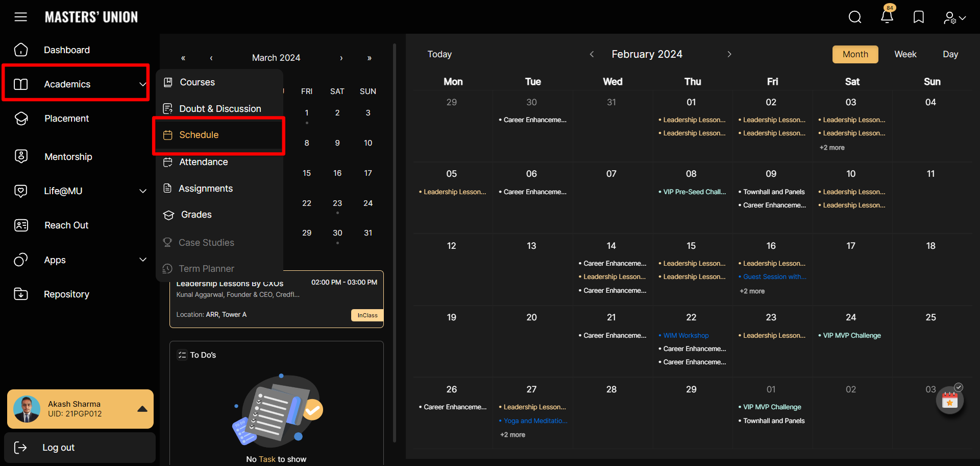Click the Today button
980x466 pixels.
[x=439, y=54]
